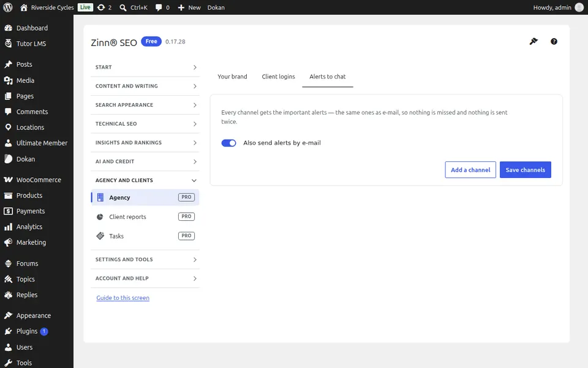This screenshot has height=368, width=588.
Task: Expand the TECHNICAL SEO section
Action: pos(145,123)
